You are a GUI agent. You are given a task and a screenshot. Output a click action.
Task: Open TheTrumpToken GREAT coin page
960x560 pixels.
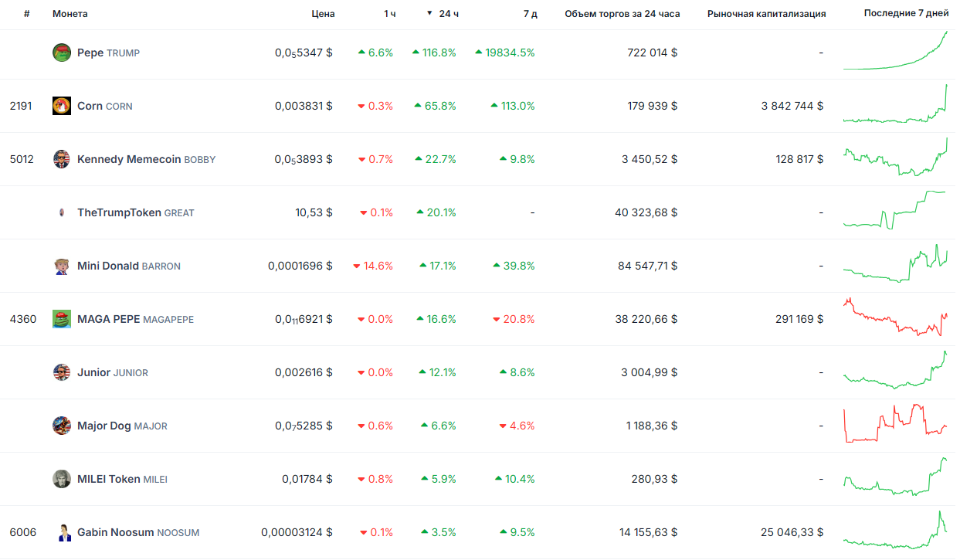(x=136, y=212)
